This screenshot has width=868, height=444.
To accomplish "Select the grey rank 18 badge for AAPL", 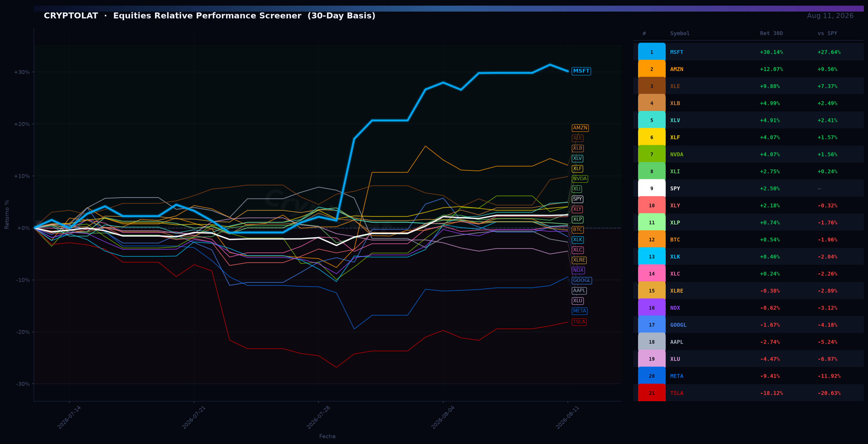I will pos(651,342).
